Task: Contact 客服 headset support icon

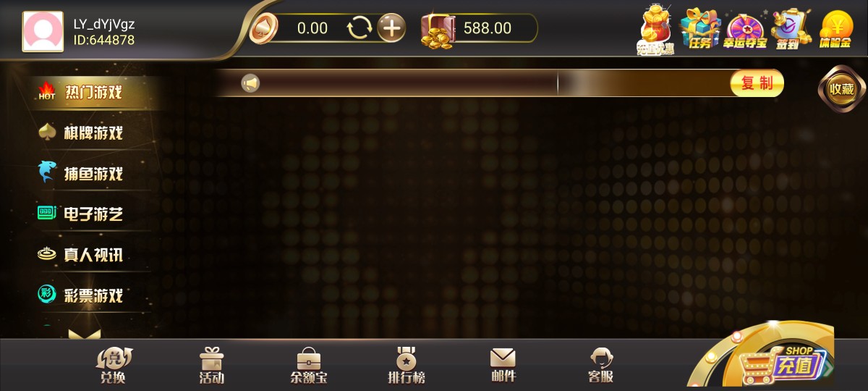Action: click(x=601, y=366)
